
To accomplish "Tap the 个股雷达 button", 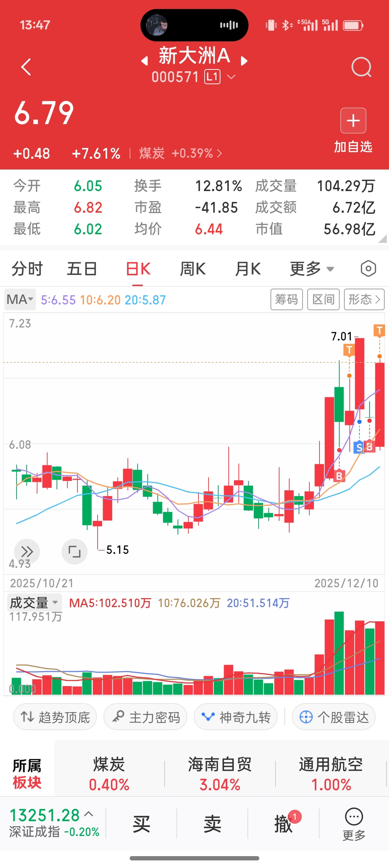I will click(x=334, y=717).
